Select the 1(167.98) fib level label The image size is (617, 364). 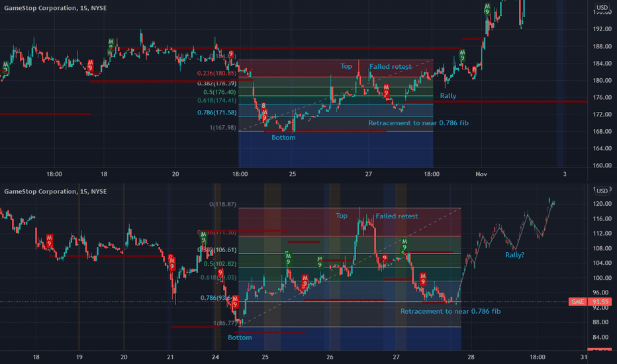(222, 128)
